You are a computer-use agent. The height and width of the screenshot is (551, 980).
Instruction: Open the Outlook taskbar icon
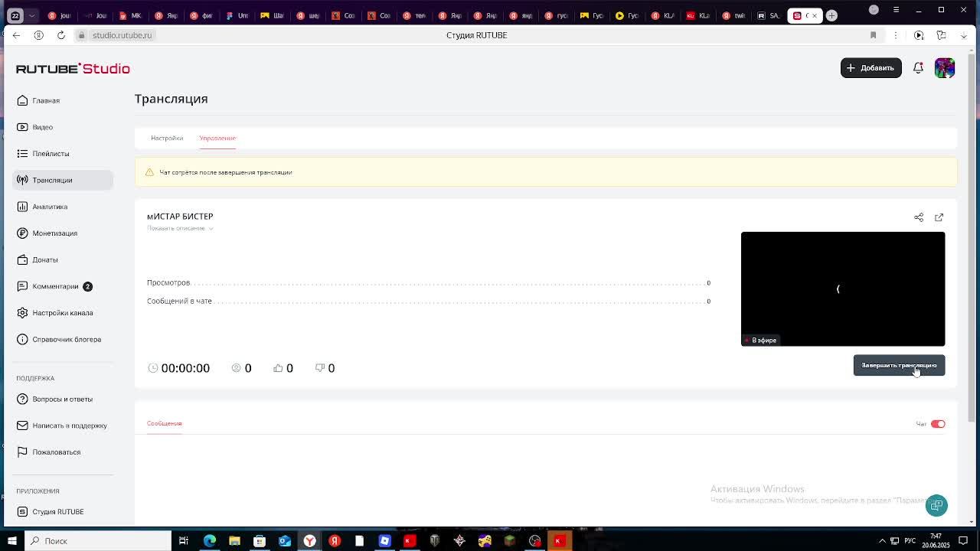click(x=285, y=541)
